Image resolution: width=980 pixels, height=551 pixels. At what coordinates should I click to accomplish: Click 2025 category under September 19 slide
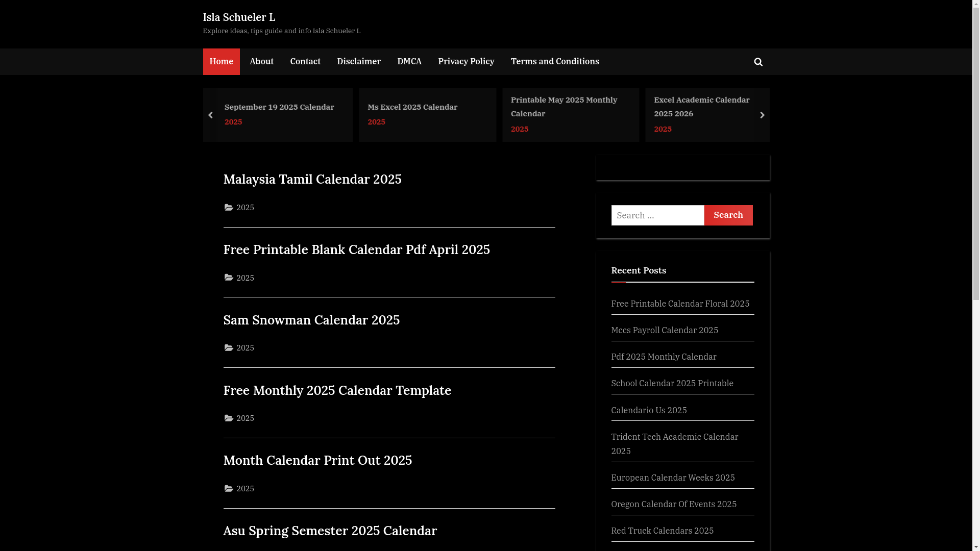coord(233,122)
